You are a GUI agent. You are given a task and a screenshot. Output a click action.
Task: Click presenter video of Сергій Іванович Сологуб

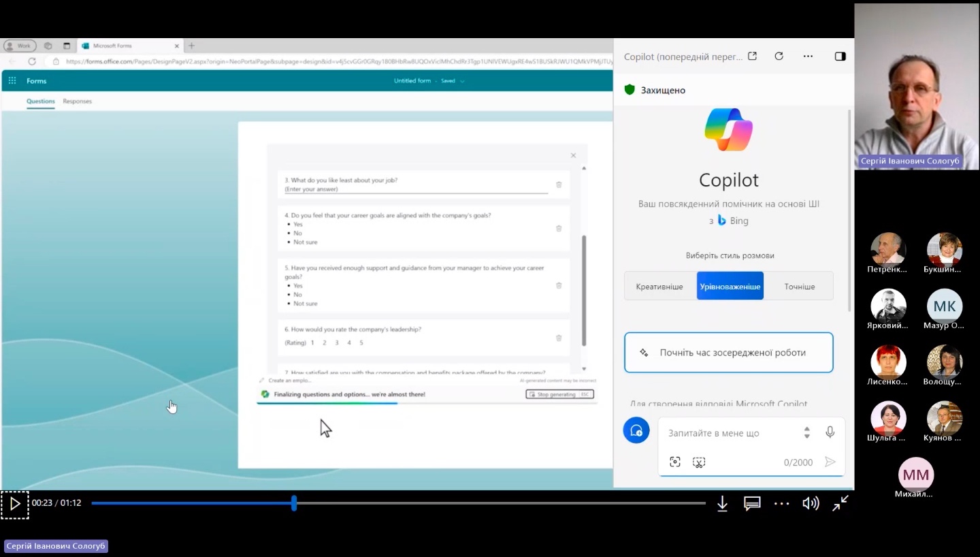point(916,86)
